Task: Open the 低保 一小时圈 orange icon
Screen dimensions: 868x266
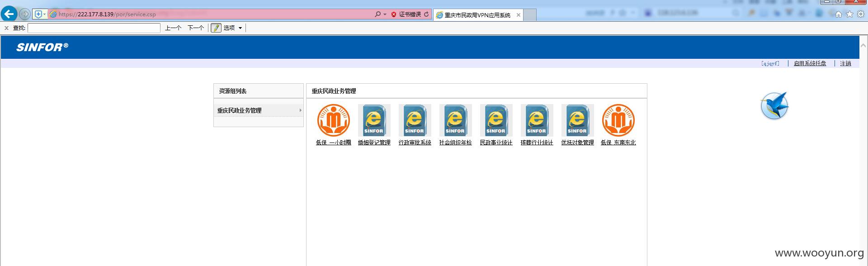Action: pos(334,120)
